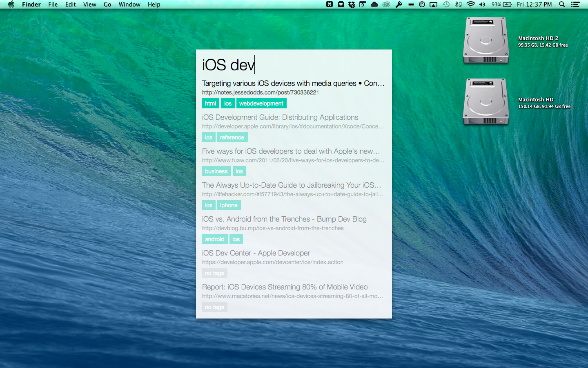Click the heart-badge icon in the menu bar
The height and width of the screenshot is (368, 588).
[x=341, y=4]
